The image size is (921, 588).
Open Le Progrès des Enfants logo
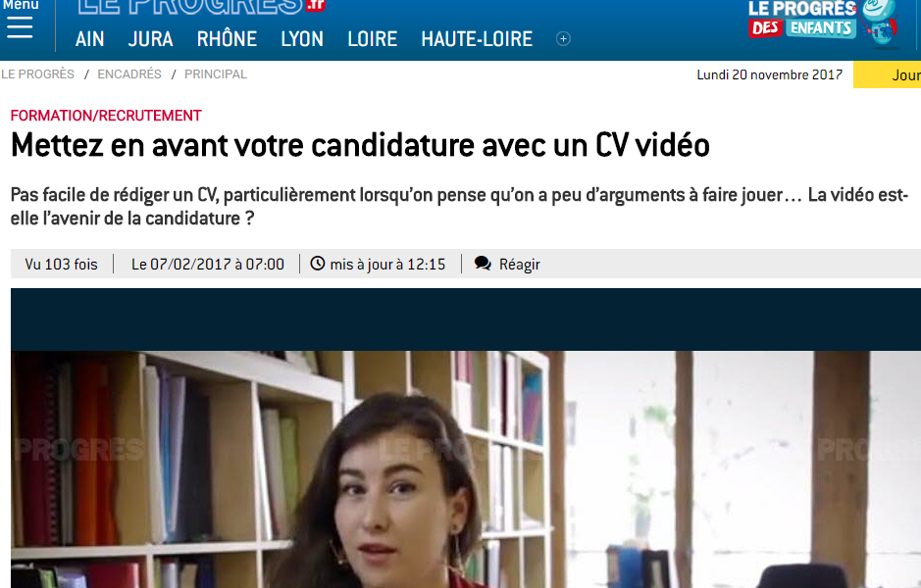pyautogui.click(x=824, y=23)
